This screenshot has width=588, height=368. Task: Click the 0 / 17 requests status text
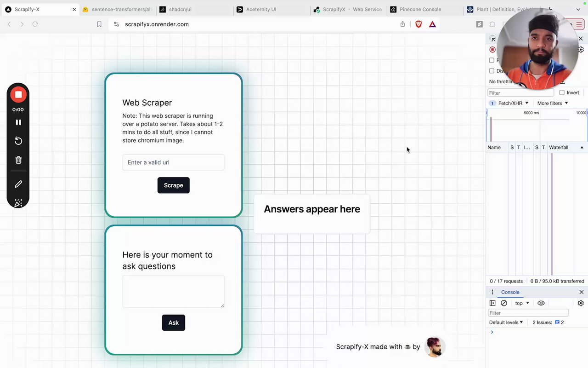tap(506, 281)
